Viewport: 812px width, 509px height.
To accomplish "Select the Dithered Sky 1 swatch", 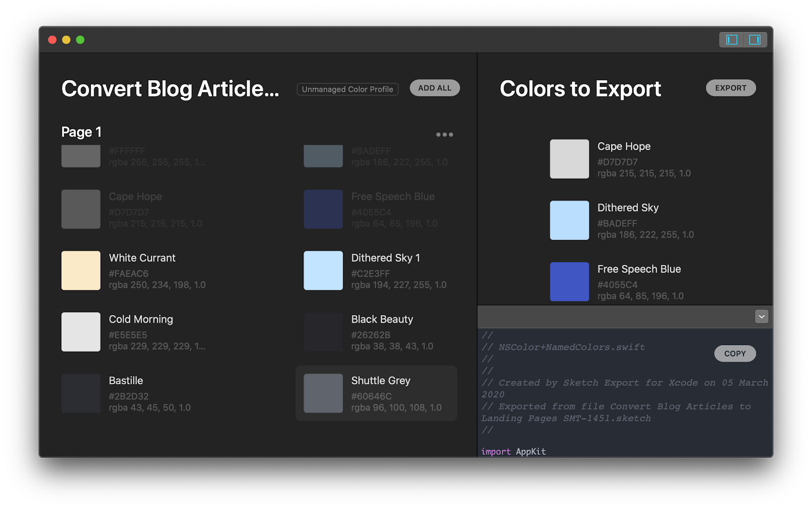I will [x=323, y=270].
